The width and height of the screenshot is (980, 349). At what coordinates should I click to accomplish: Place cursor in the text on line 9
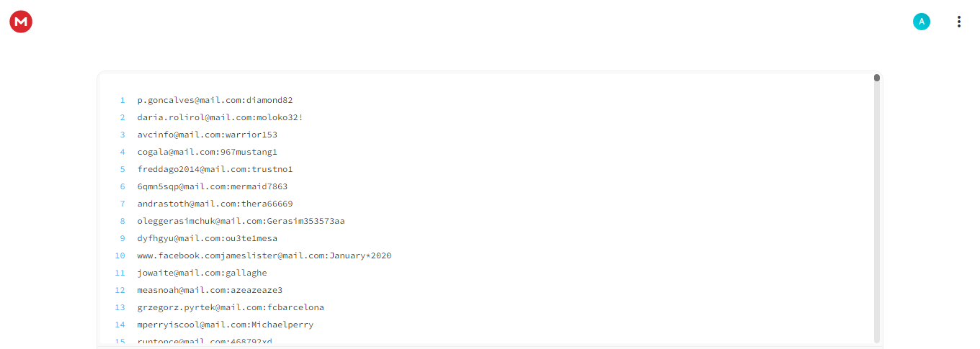click(208, 238)
